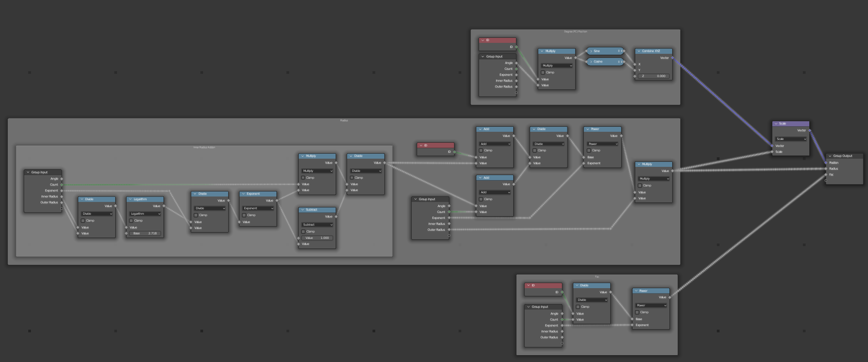The image size is (868, 362).
Task: Toggle the Clamp checkbox in Subtract node
Action: tap(303, 232)
